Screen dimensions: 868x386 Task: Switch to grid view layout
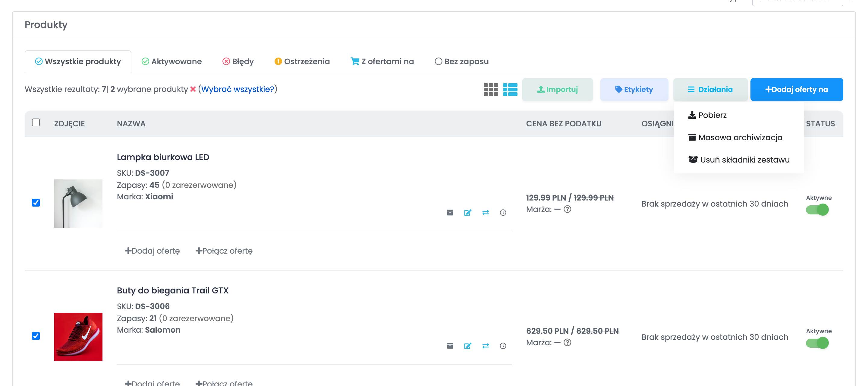tap(491, 90)
